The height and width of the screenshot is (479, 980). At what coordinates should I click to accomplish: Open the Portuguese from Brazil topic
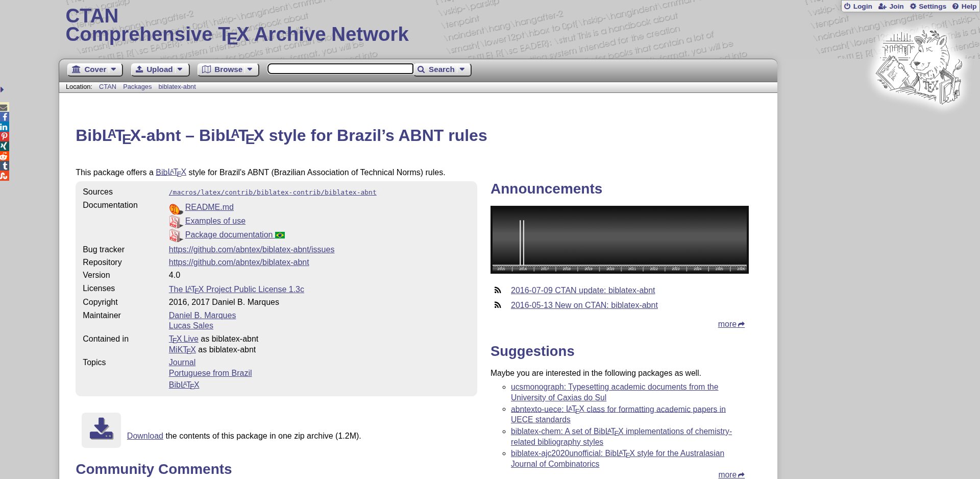click(210, 373)
